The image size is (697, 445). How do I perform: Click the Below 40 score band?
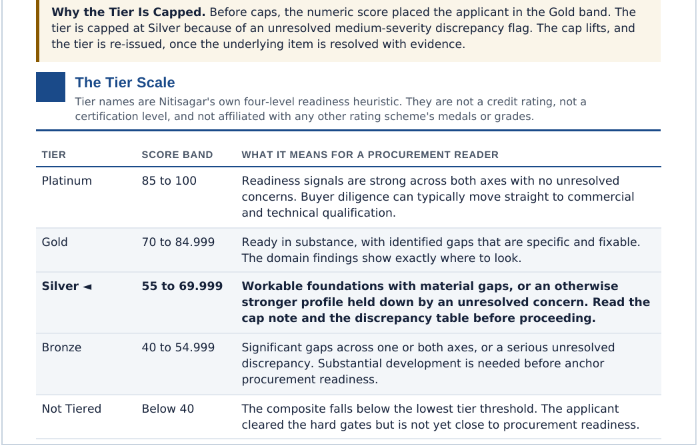pos(168,409)
